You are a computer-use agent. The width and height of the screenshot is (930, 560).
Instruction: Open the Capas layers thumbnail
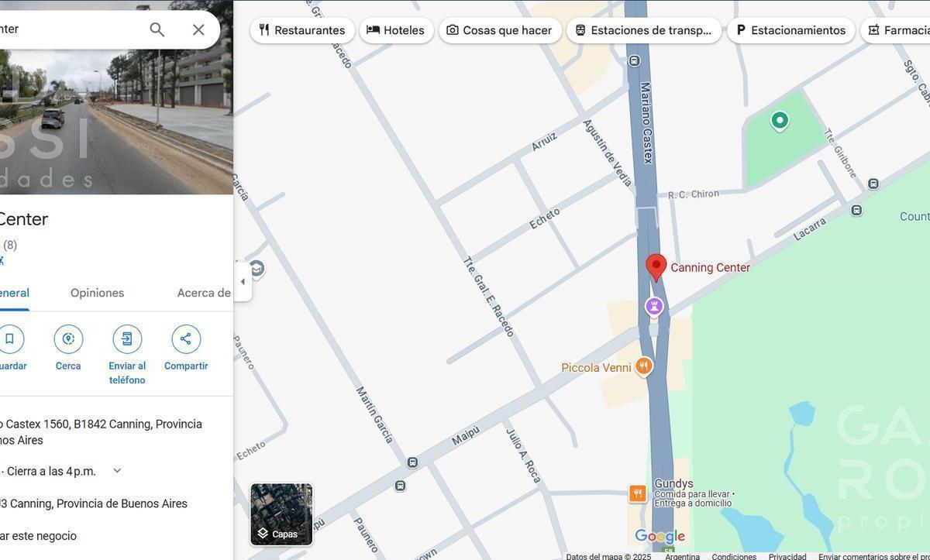(281, 514)
